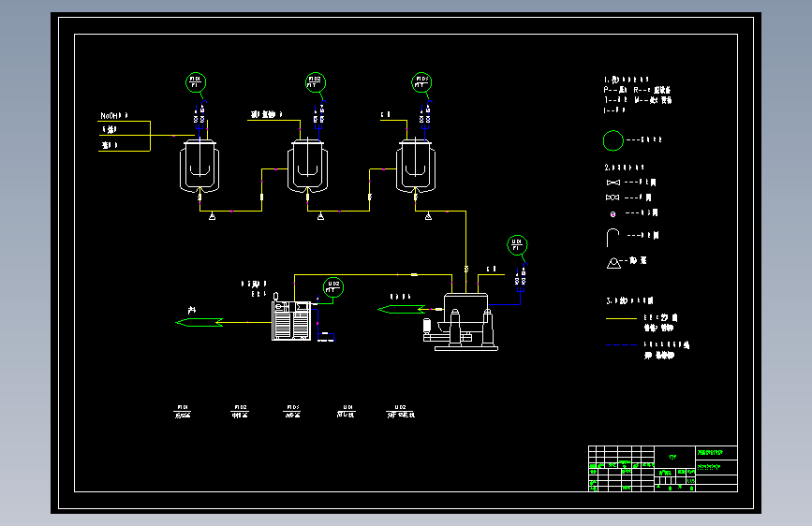
Task: Click the green instrument circle above middle reactor
Action: (x=316, y=82)
